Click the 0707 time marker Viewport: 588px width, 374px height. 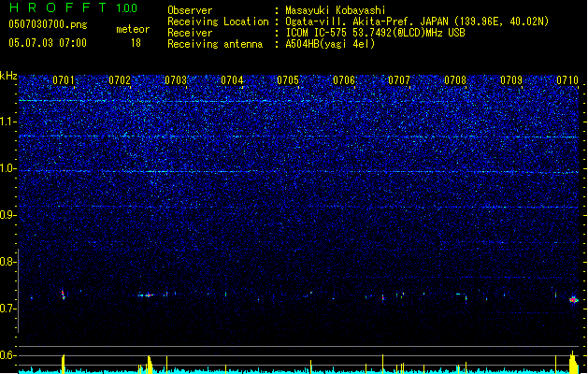click(399, 80)
